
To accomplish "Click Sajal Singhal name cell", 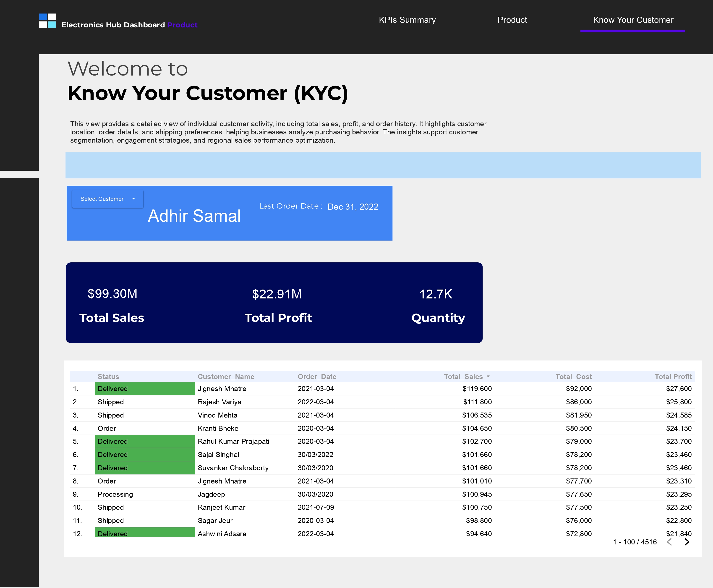I will click(x=219, y=455).
